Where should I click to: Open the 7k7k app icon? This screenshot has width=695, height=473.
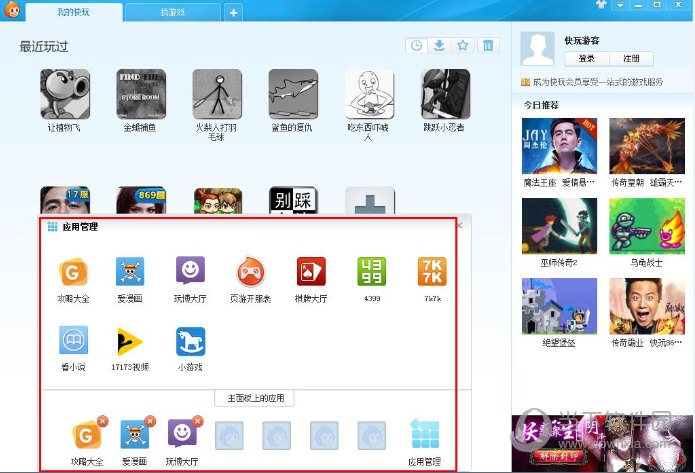[432, 272]
